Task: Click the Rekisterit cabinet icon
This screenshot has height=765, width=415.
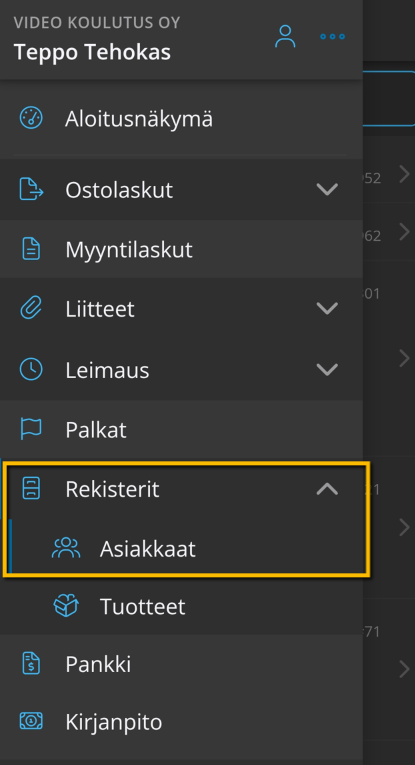Action: point(32,488)
